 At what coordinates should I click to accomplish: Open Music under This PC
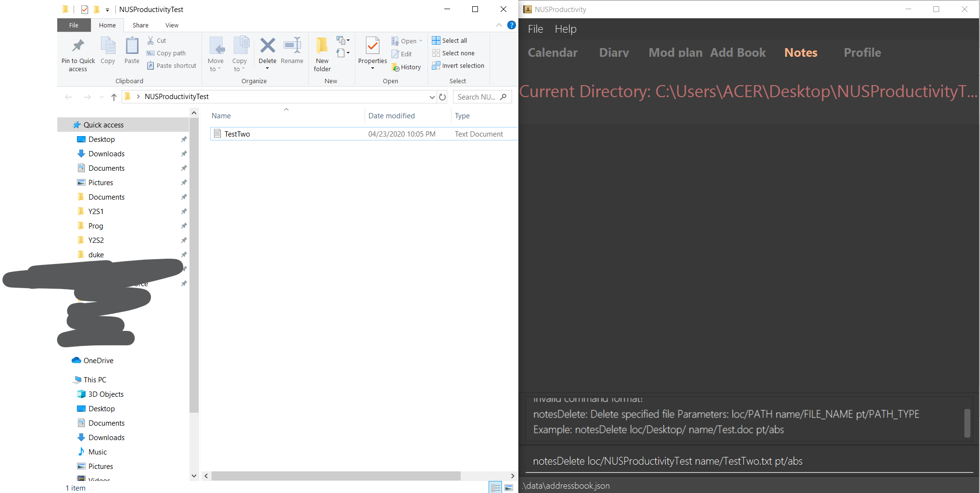(x=97, y=452)
